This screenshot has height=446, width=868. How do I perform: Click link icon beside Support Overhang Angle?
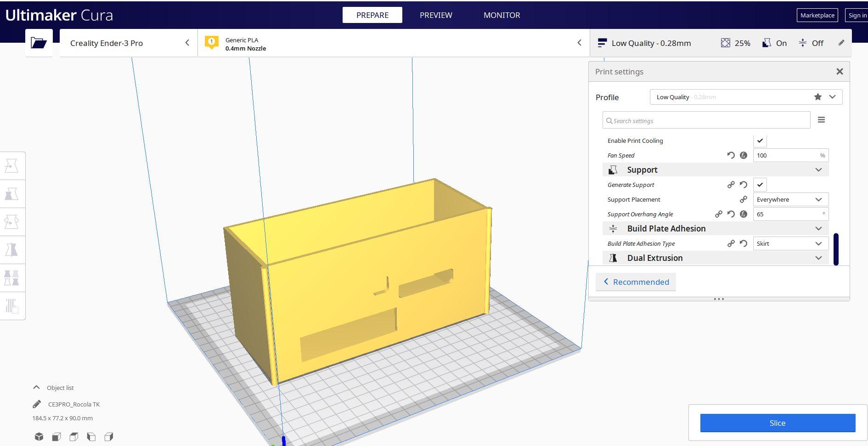[719, 214]
